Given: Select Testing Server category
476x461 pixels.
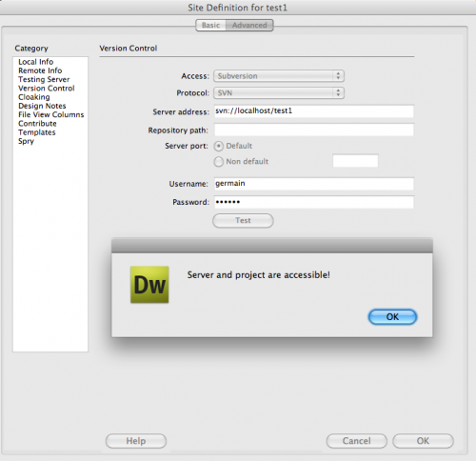Looking at the screenshot, I should pos(44,79).
